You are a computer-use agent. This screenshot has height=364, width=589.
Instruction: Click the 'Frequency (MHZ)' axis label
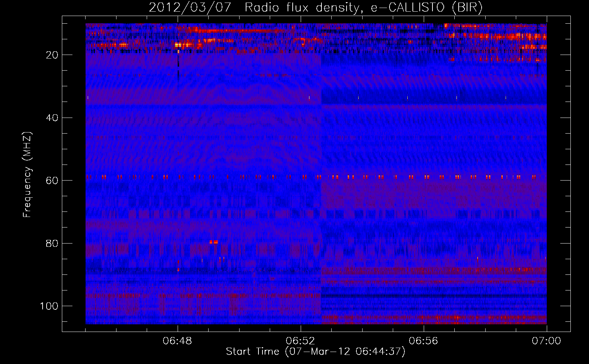[x=27, y=175]
